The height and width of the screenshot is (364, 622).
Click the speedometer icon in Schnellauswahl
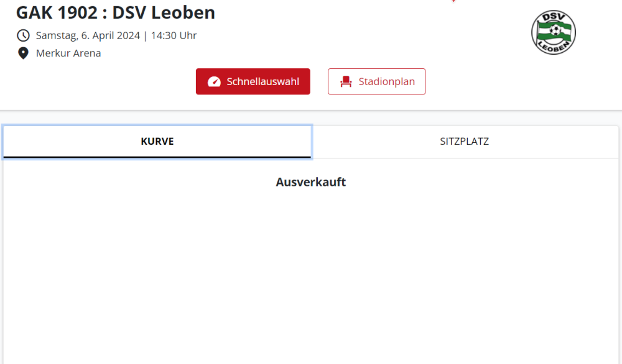[x=214, y=82]
